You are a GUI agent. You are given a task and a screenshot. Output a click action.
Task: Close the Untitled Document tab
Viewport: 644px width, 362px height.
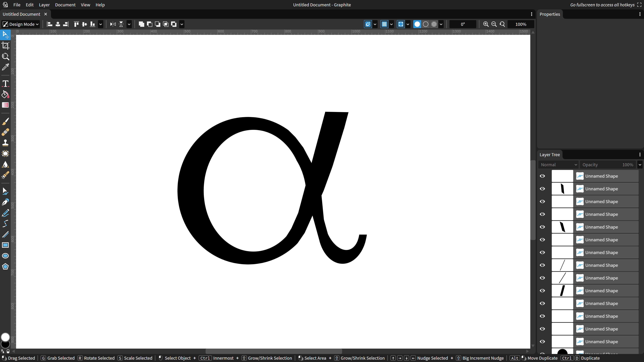point(45,14)
